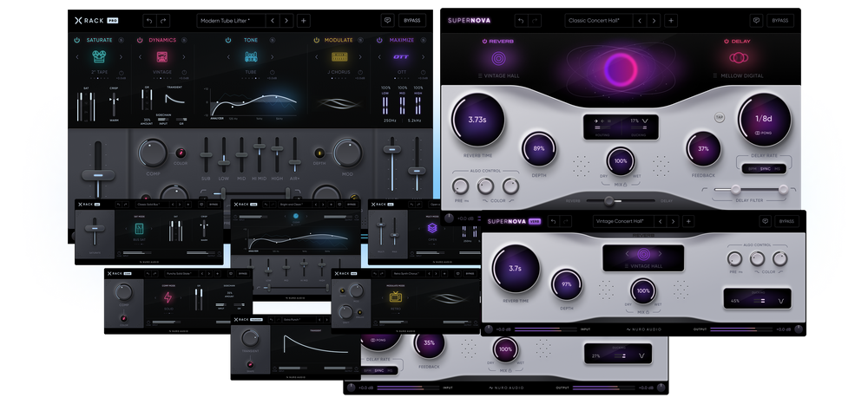Open the comment icon in Supernova header
The height and width of the screenshot is (404, 868).
point(756,20)
